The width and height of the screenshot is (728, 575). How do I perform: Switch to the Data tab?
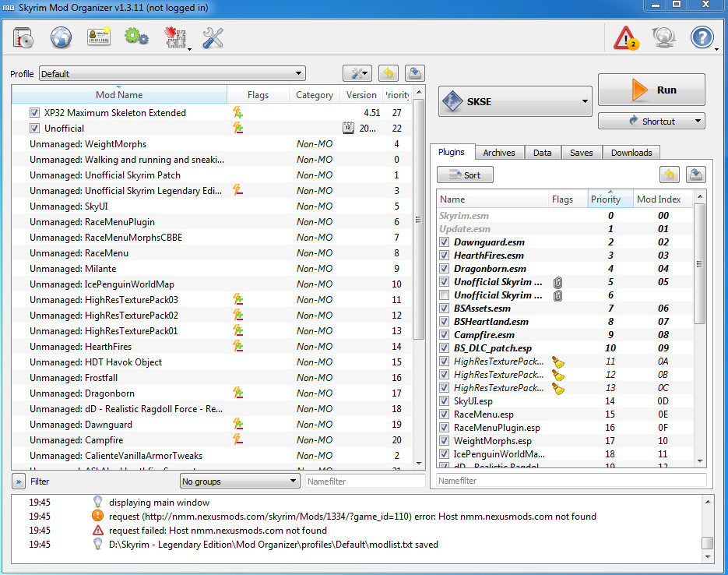(542, 153)
